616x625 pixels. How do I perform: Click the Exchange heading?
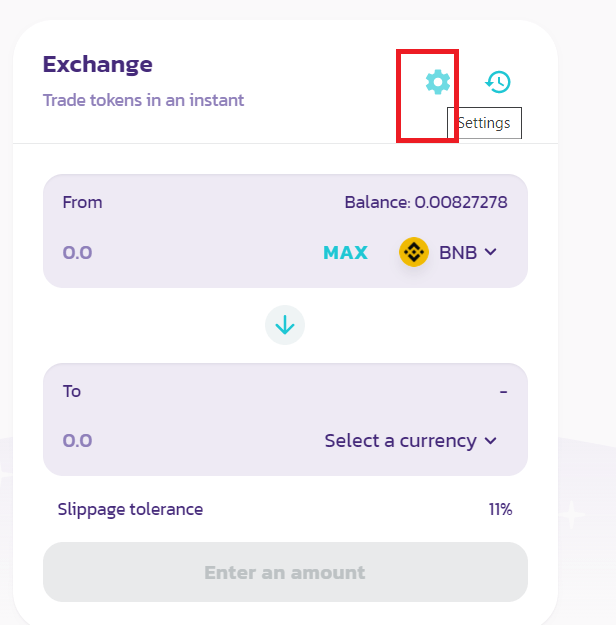coord(98,65)
